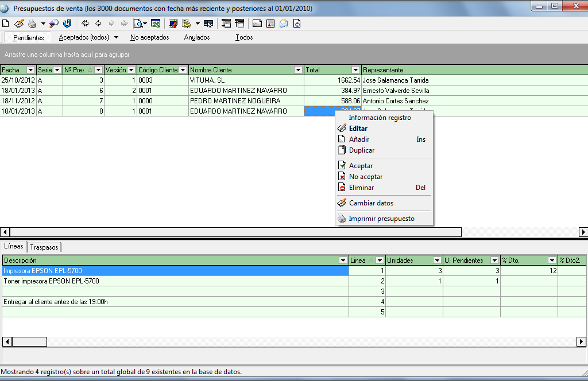588x381 pixels.
Task: Open the % Dto. column filter dropdown
Action: point(552,261)
